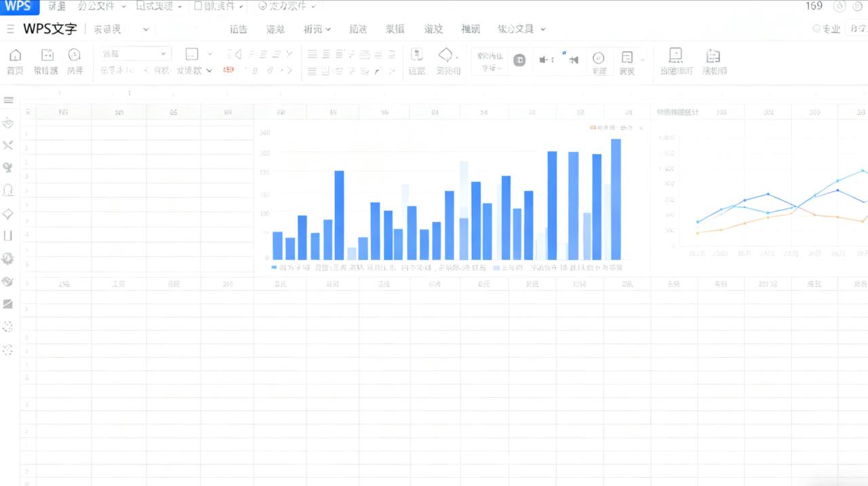Click the calendar icon beside the home icon
Viewport: 868px width, 486px height.
pyautogui.click(x=47, y=56)
